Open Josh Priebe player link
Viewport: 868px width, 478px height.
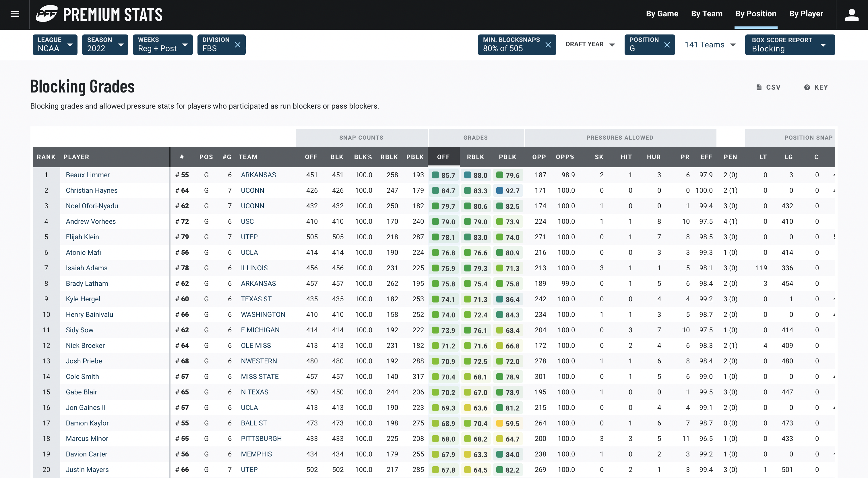pyautogui.click(x=84, y=361)
